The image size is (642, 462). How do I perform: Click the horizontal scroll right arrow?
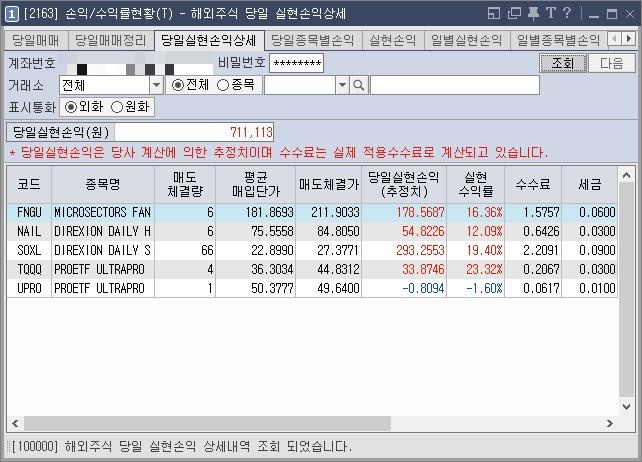click(610, 424)
